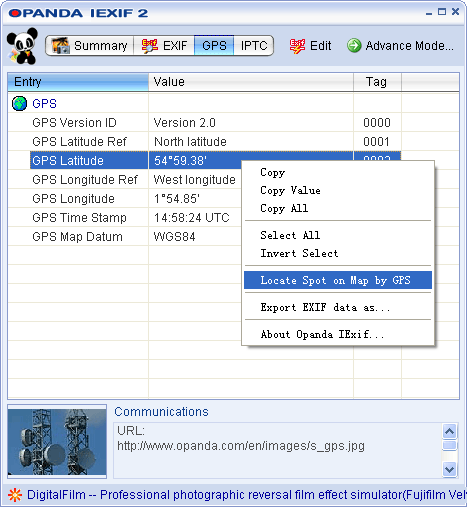Switch to the GPS tab
467x507 pixels.
tap(214, 45)
